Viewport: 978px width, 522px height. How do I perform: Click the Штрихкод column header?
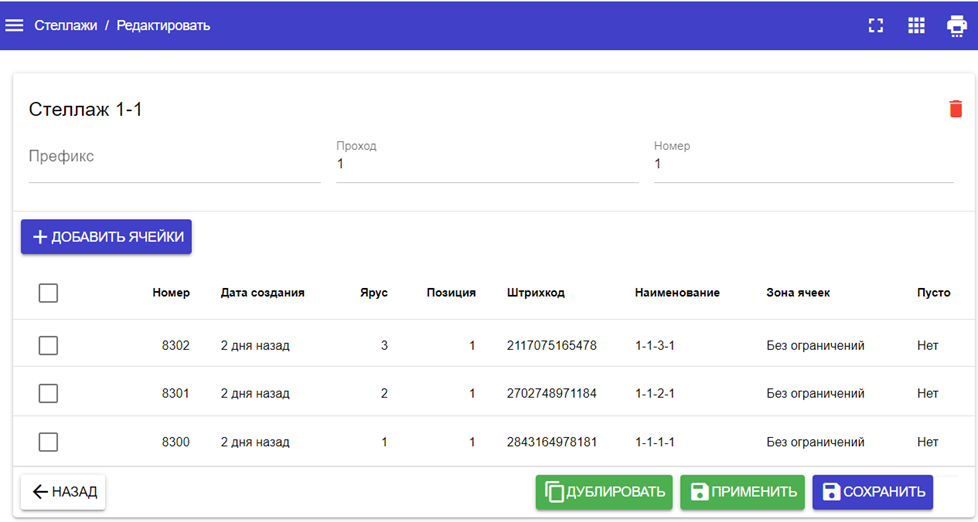[x=535, y=293]
